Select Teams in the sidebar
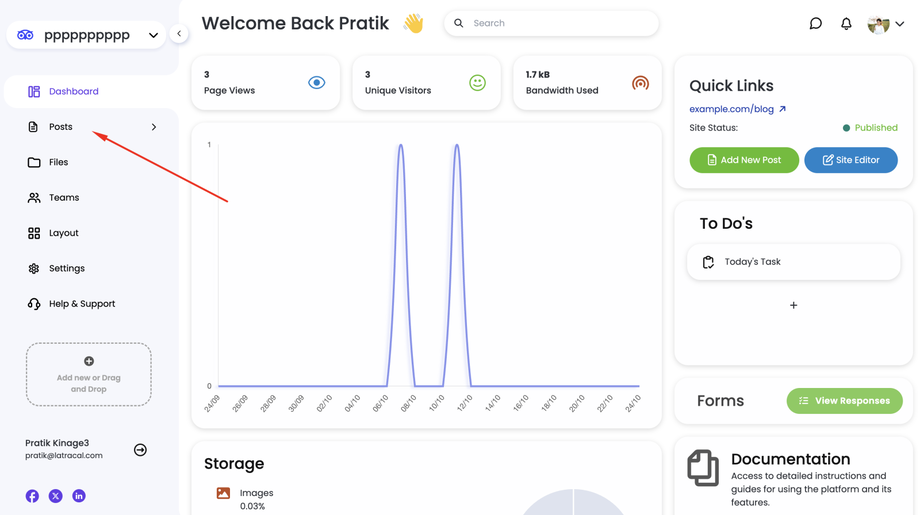This screenshot has height=515, width=920. click(63, 198)
